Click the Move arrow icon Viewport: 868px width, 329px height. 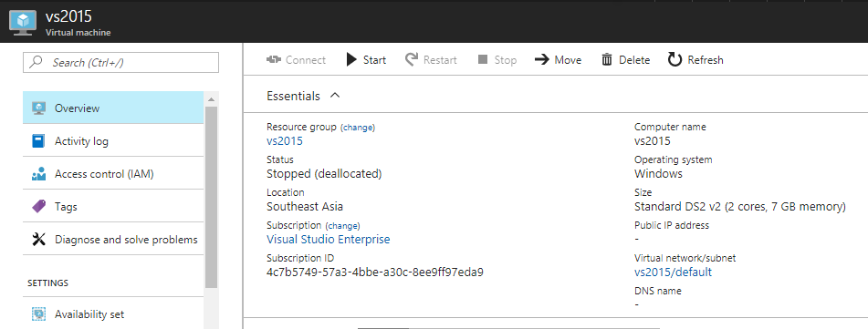point(542,59)
